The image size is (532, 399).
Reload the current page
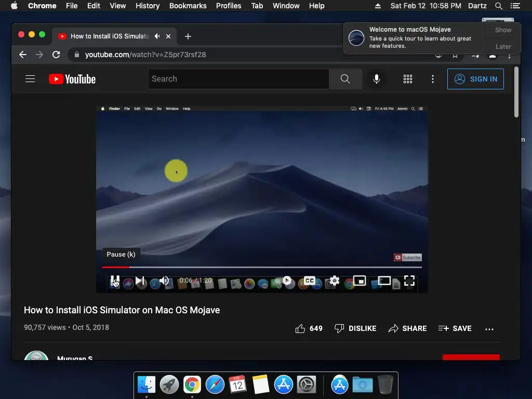(x=56, y=55)
